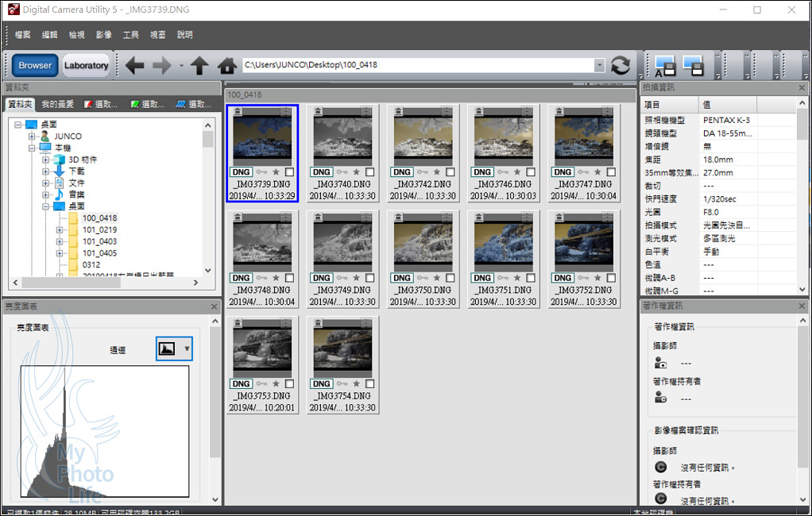This screenshot has width=812, height=516.
Task: Select the 101_0405 folder in the tree
Action: 99,254
